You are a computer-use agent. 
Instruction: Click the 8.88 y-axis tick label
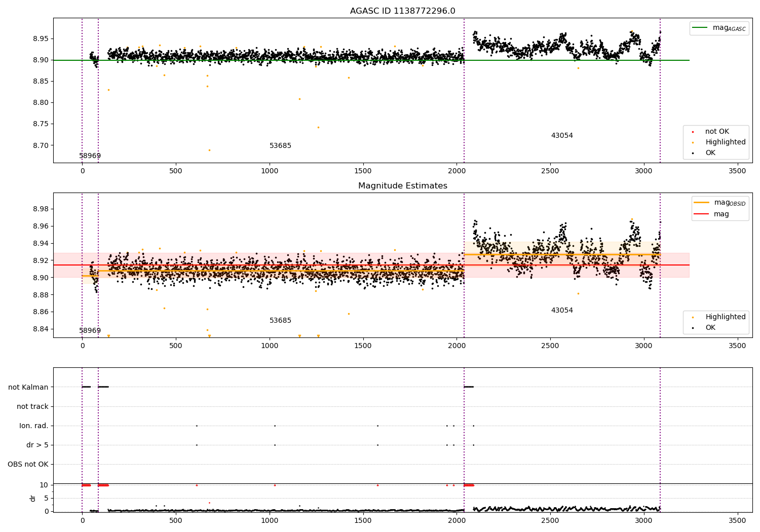click(41, 294)
